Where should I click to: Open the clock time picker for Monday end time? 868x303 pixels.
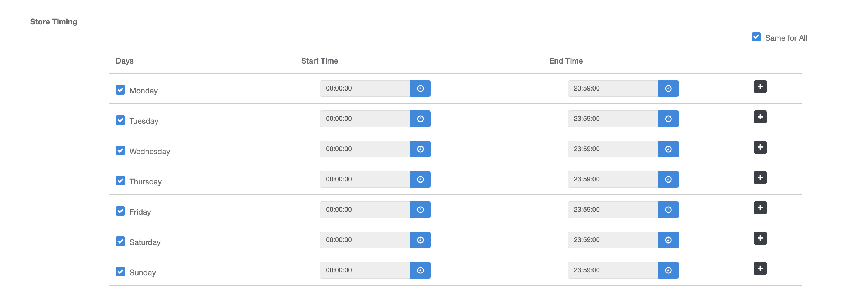coord(669,88)
